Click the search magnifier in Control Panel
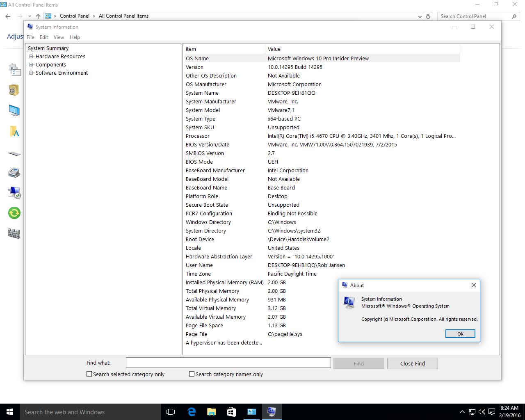This screenshot has width=525, height=420. point(514,16)
